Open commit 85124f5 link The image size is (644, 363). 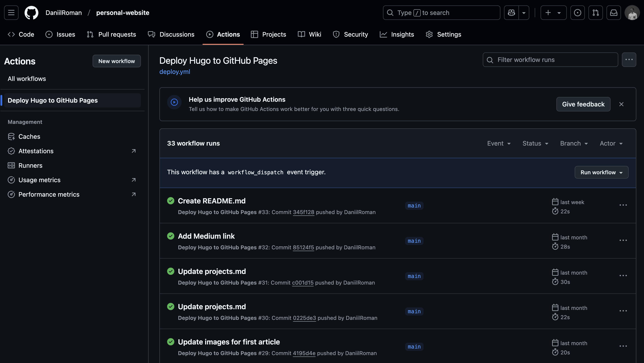click(303, 247)
